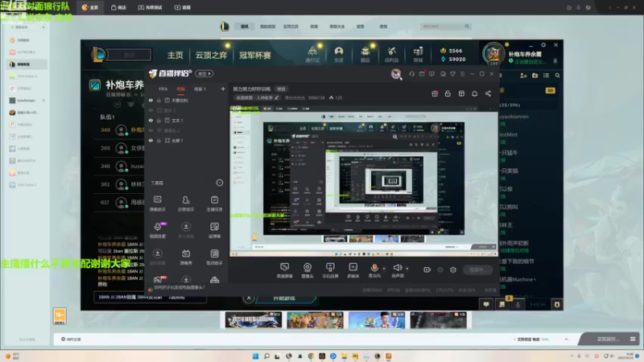This screenshot has height=362, width=644.
Task: Open the streaming app hamburger menu
Action: [462, 74]
